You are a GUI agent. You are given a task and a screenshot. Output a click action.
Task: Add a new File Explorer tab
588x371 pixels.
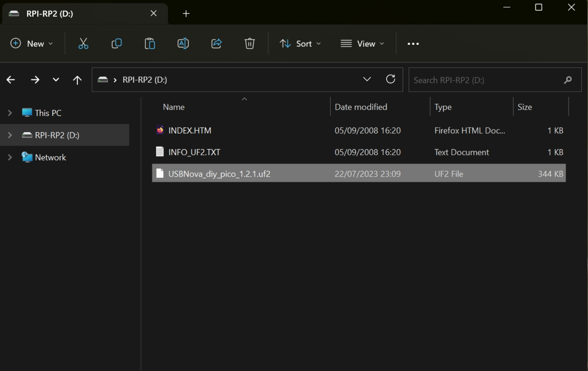(x=186, y=14)
